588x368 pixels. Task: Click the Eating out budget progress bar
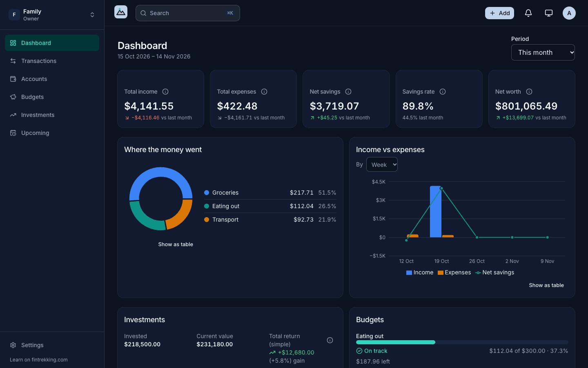[x=462, y=342]
